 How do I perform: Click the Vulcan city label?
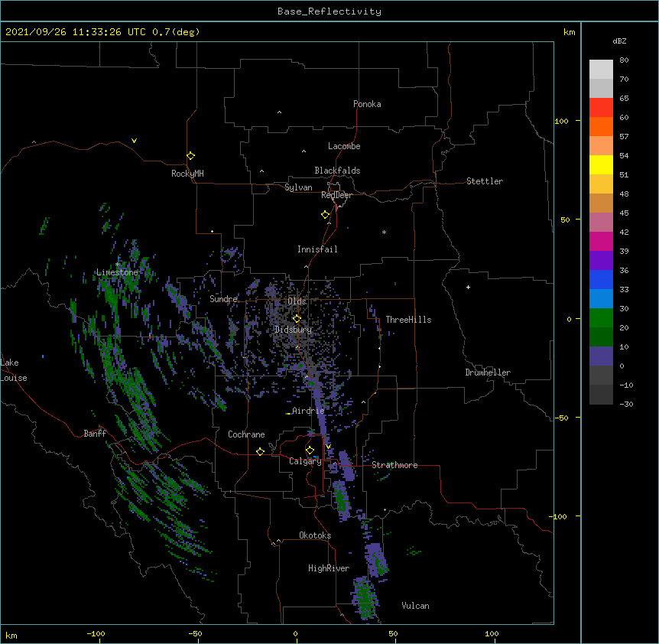415,606
